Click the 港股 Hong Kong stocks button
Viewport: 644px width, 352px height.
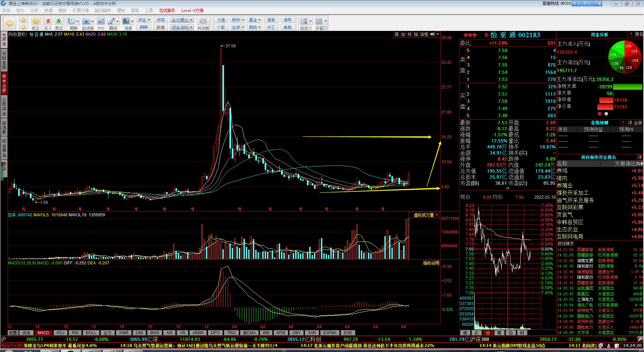click(271, 20)
